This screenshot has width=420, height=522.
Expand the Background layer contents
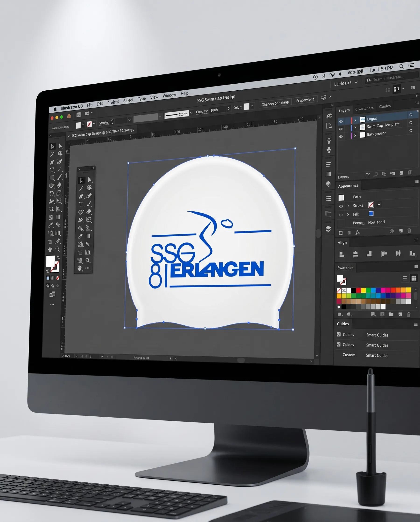(x=355, y=135)
